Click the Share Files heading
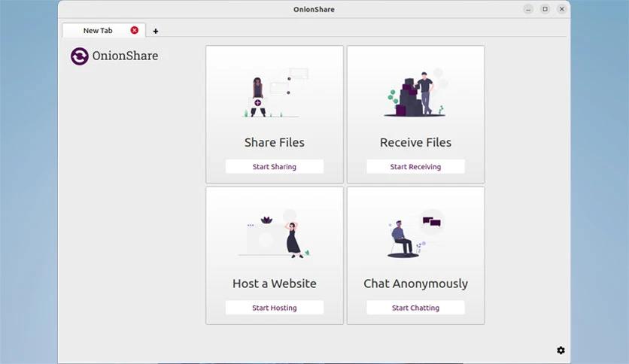The image size is (629, 364). pyautogui.click(x=275, y=142)
